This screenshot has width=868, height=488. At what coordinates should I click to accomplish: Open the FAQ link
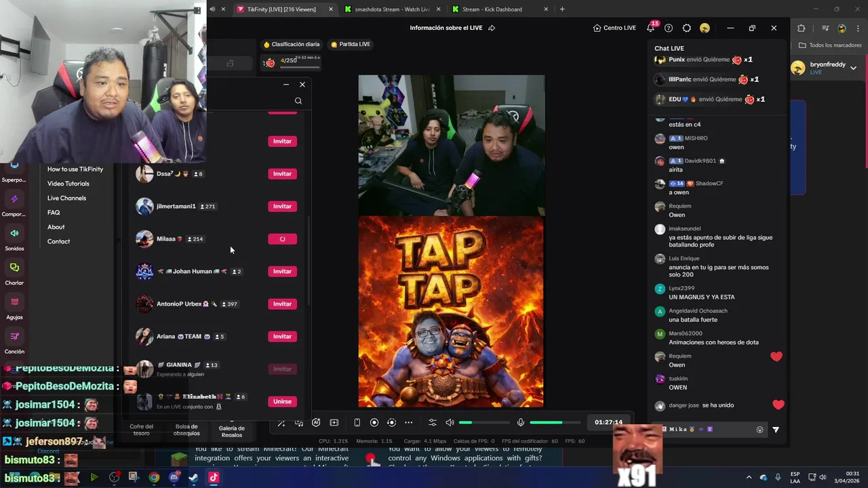pos(54,213)
